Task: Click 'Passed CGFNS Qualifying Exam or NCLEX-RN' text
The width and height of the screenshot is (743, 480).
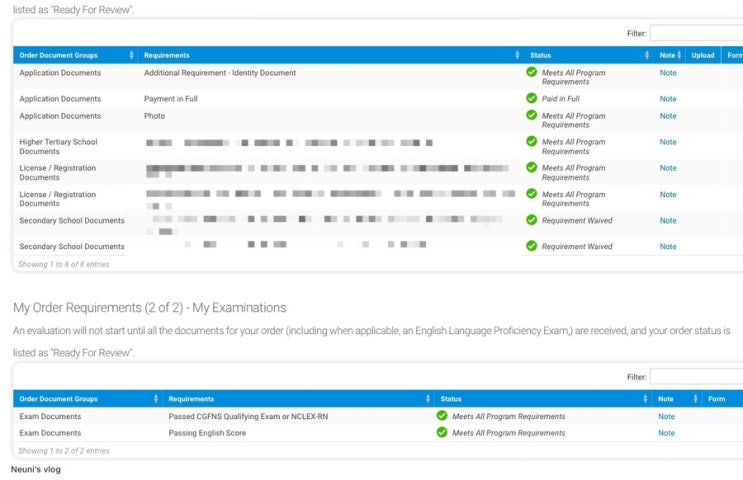Action: point(248,416)
